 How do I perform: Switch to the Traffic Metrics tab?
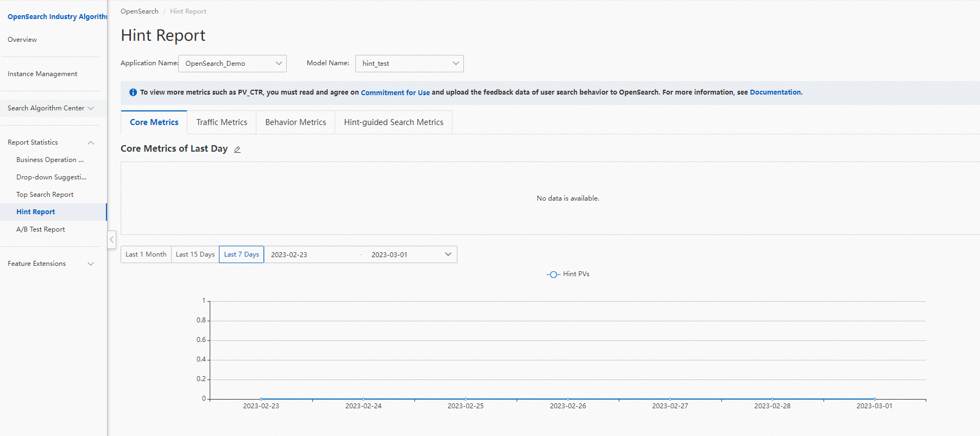point(222,122)
